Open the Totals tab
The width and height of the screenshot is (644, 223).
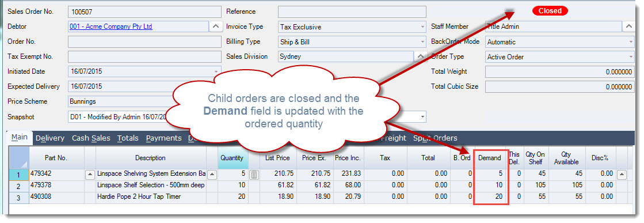point(128,138)
